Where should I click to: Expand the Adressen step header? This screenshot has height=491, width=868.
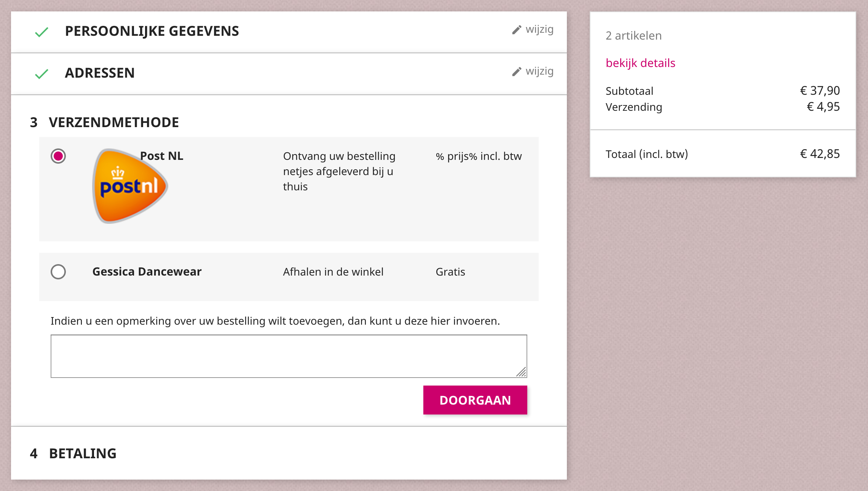(100, 73)
